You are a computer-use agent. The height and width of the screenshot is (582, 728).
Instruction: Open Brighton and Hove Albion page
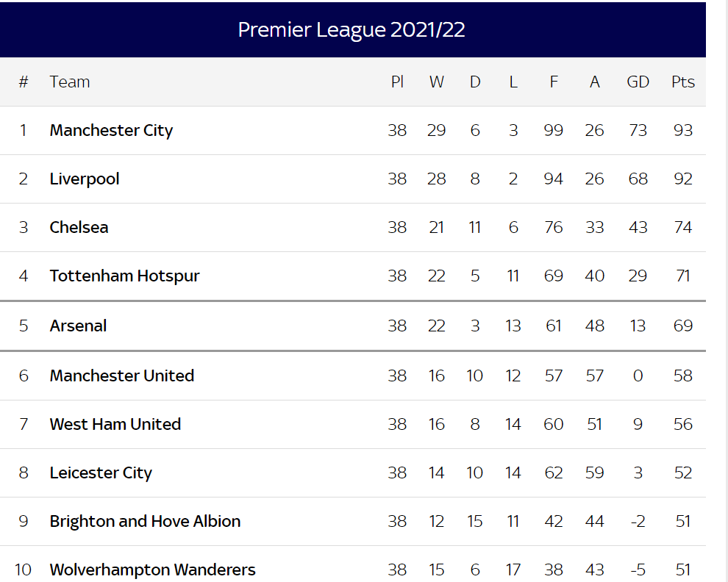click(x=145, y=521)
